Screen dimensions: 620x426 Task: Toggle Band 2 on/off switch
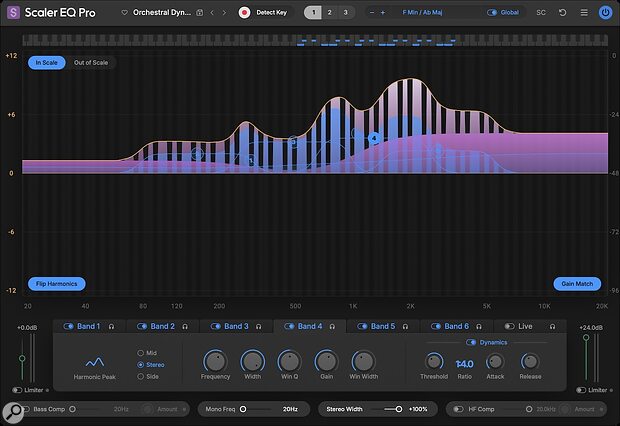pyautogui.click(x=142, y=326)
